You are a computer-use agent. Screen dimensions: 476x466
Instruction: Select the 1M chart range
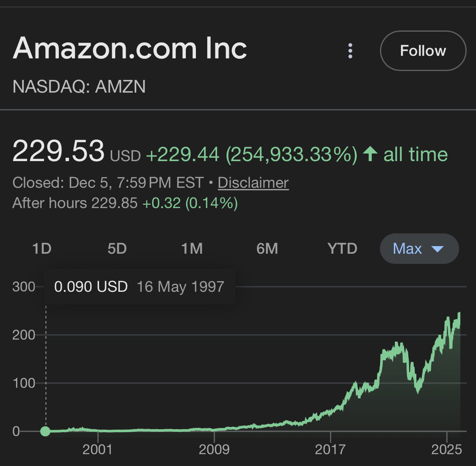[x=192, y=249]
